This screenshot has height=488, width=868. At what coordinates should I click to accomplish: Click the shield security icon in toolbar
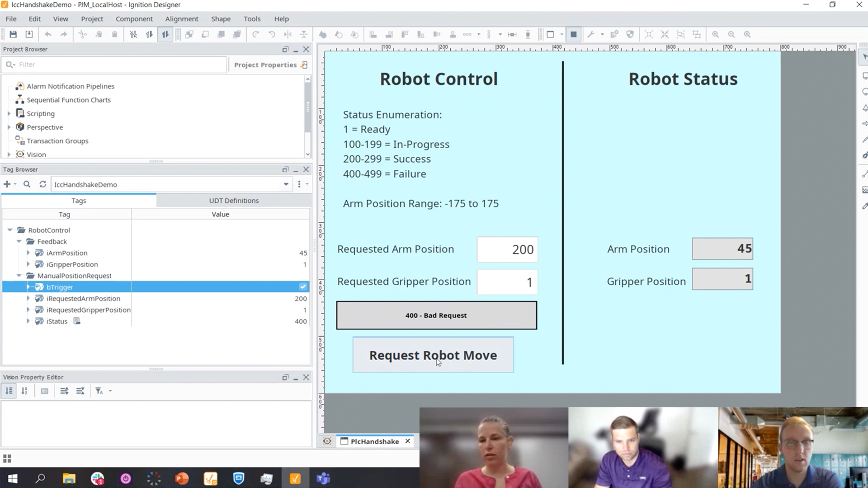coord(630,34)
